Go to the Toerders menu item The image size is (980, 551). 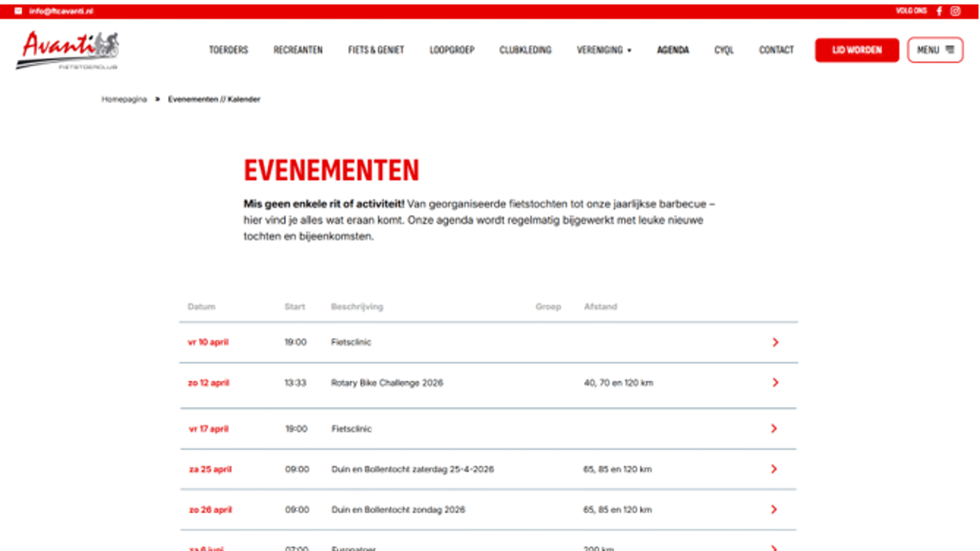click(x=228, y=50)
